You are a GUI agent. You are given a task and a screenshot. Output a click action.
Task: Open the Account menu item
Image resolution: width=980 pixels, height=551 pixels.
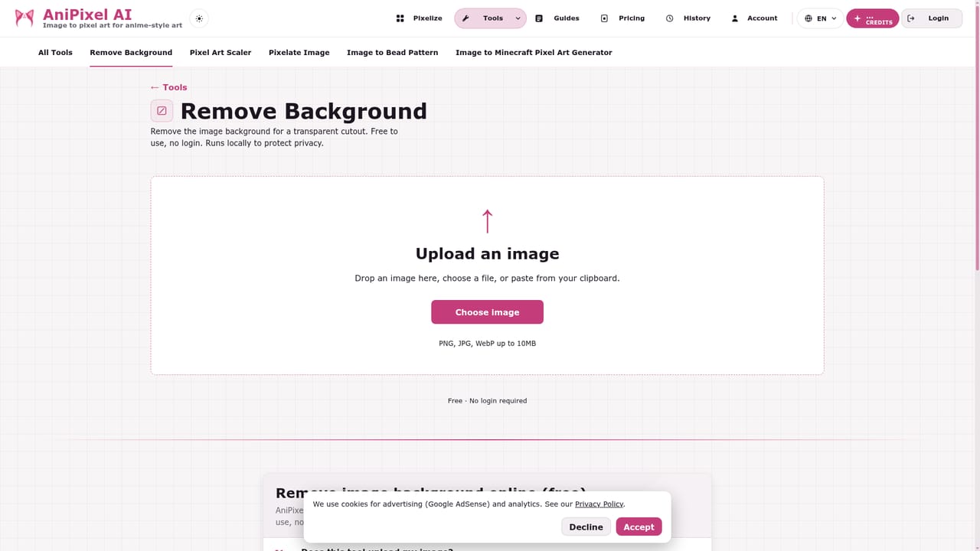[x=755, y=18]
